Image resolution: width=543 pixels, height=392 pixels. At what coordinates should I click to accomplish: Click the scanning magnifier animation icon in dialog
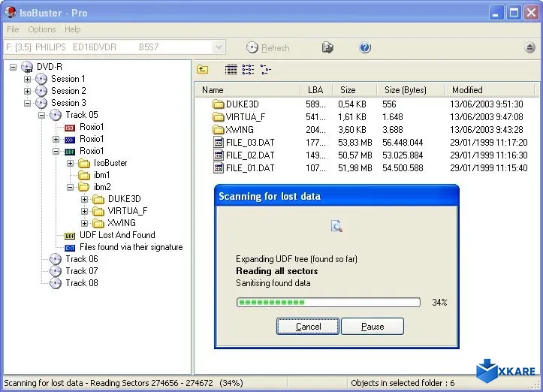coord(336,226)
